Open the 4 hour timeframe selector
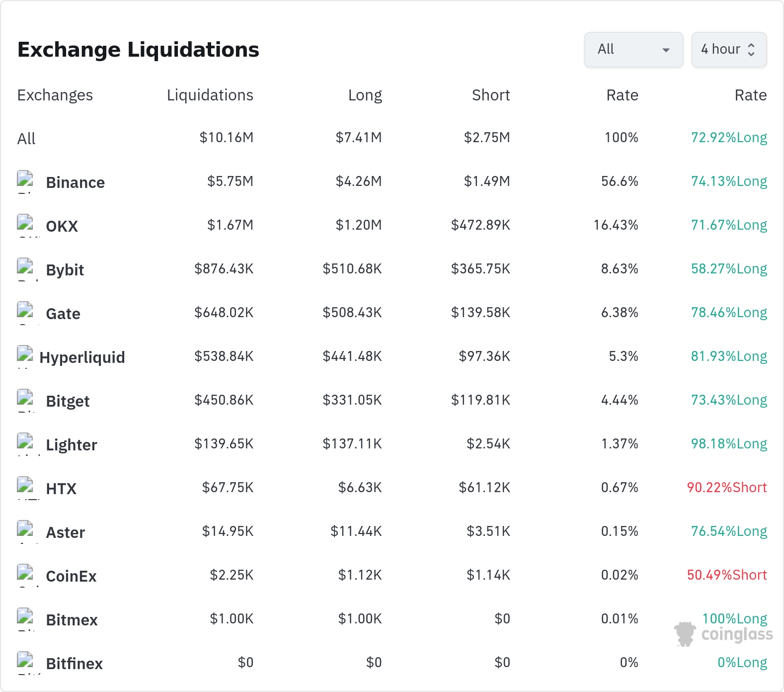This screenshot has height=692, width=784. coord(729,50)
